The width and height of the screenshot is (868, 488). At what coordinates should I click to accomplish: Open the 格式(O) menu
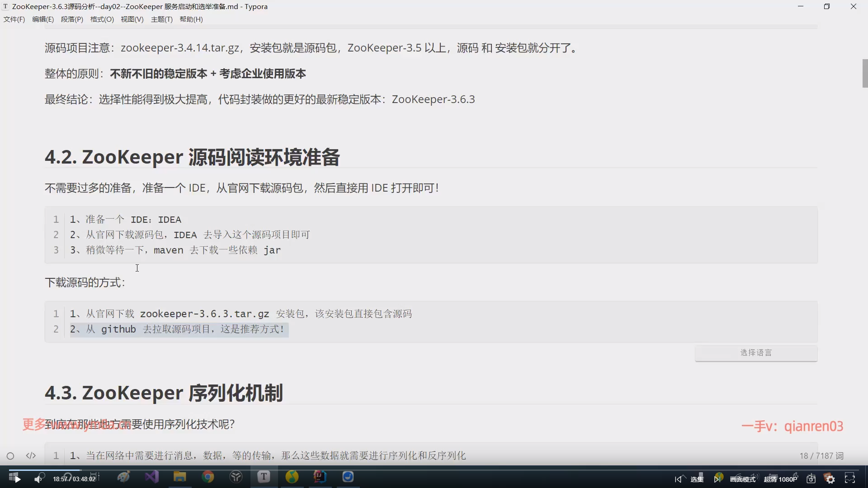(x=102, y=19)
